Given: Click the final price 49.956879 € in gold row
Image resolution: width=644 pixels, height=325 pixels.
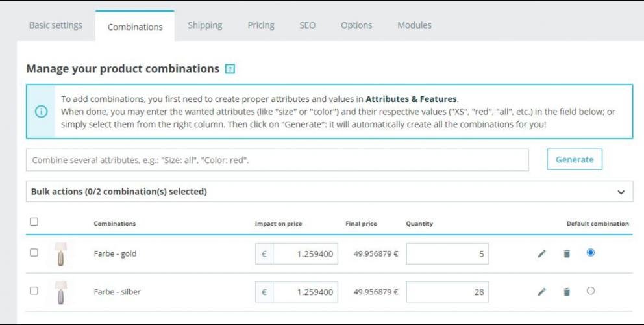Looking at the screenshot, I should click(376, 254).
